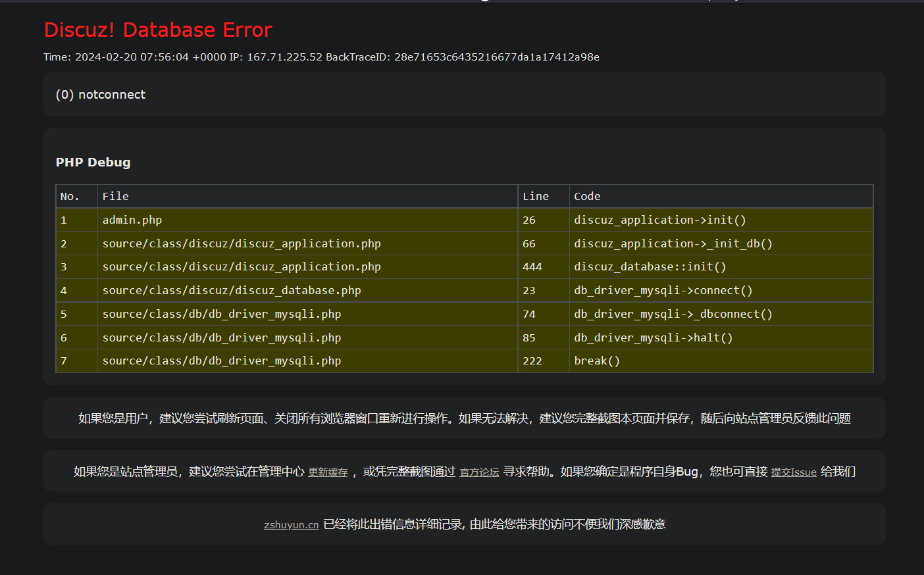Select the admin.php file cell
Image resolution: width=924 pixels, height=575 pixels.
pyautogui.click(x=132, y=220)
